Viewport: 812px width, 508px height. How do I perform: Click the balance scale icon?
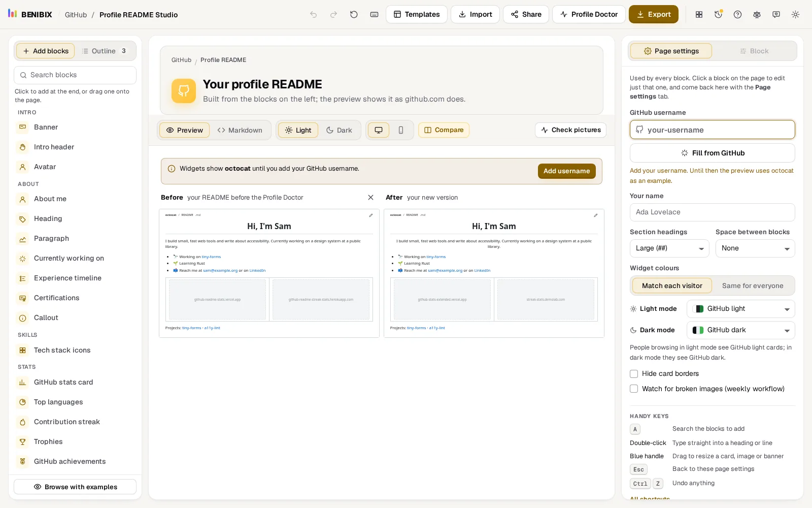coord(757,15)
